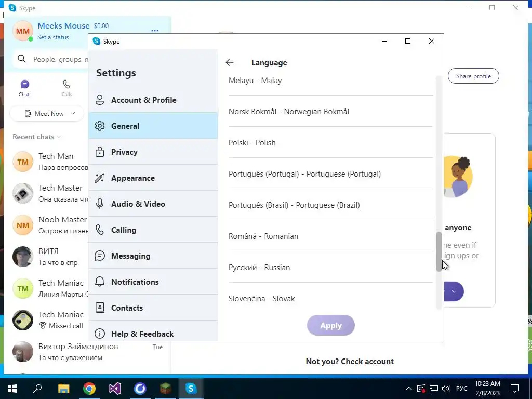Screen dimensions: 532x399
Task: Click the gear icon beside General
Action: click(100, 126)
